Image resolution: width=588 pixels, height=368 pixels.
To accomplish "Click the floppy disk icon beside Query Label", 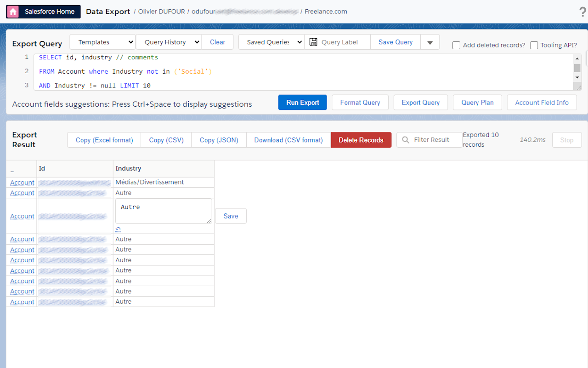I will 313,42.
